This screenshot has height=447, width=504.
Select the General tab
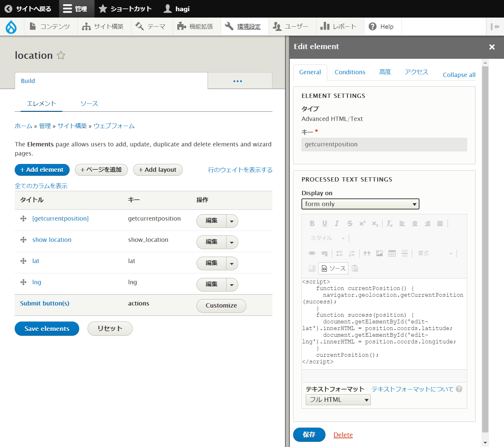click(310, 72)
